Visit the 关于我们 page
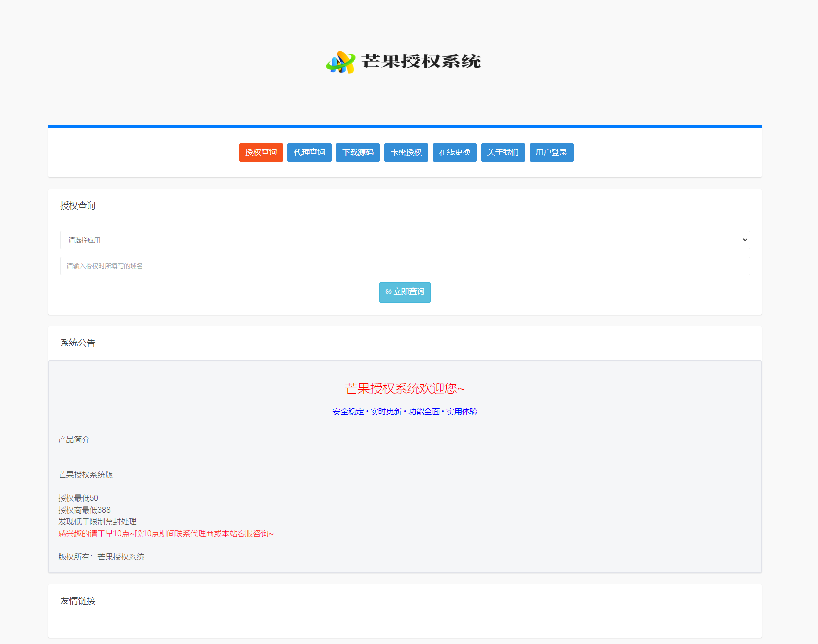 click(503, 152)
